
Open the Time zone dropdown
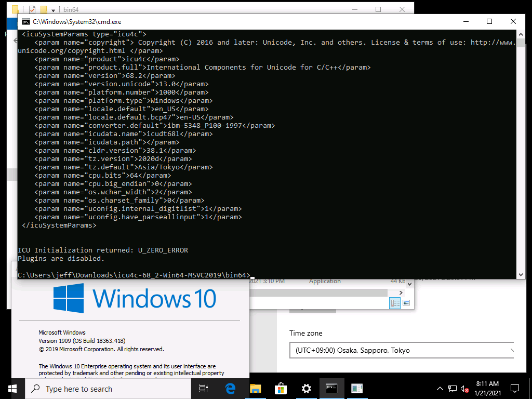coord(401,350)
